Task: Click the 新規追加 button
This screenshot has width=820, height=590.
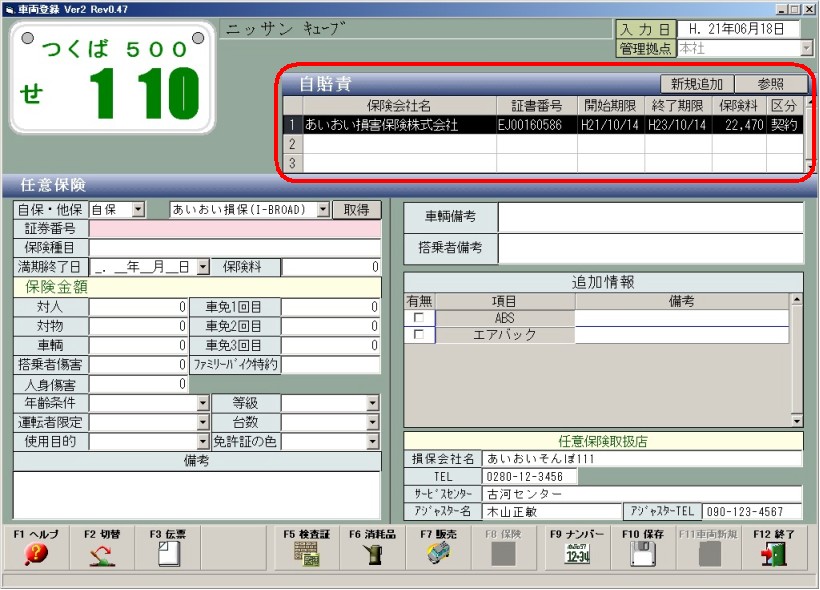Action: pyautogui.click(x=697, y=84)
